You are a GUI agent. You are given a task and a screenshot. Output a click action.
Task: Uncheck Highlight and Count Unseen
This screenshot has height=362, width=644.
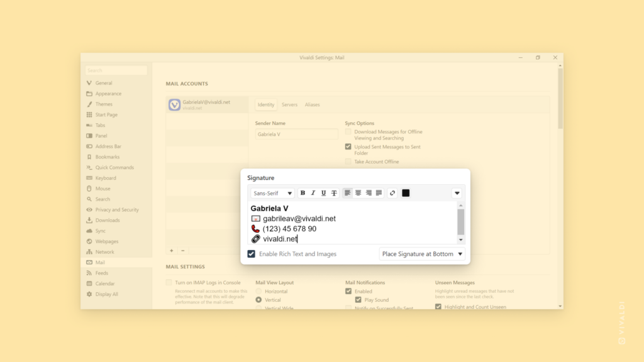pos(438,307)
